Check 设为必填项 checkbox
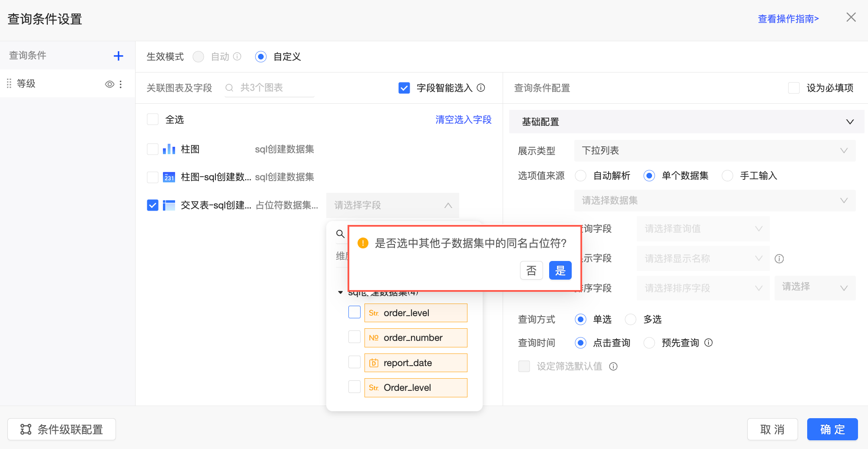The width and height of the screenshot is (868, 449). coord(794,88)
